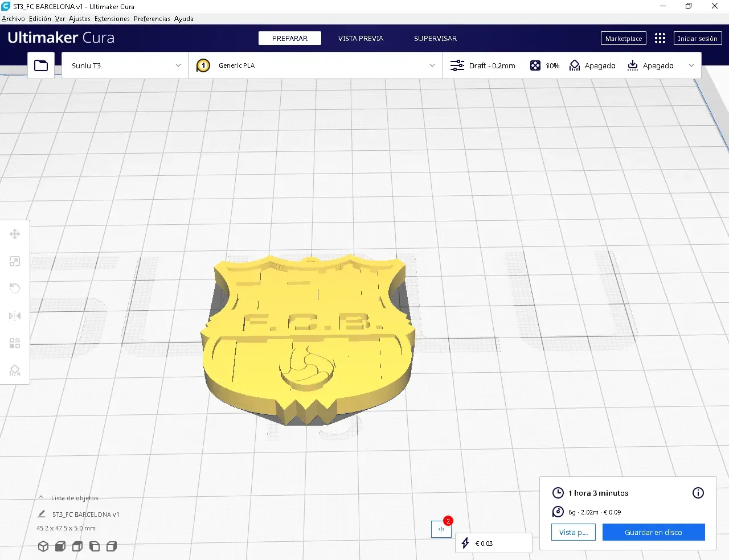The height and width of the screenshot is (560, 729).
Task: Open the Preferencias menu
Action: click(152, 19)
